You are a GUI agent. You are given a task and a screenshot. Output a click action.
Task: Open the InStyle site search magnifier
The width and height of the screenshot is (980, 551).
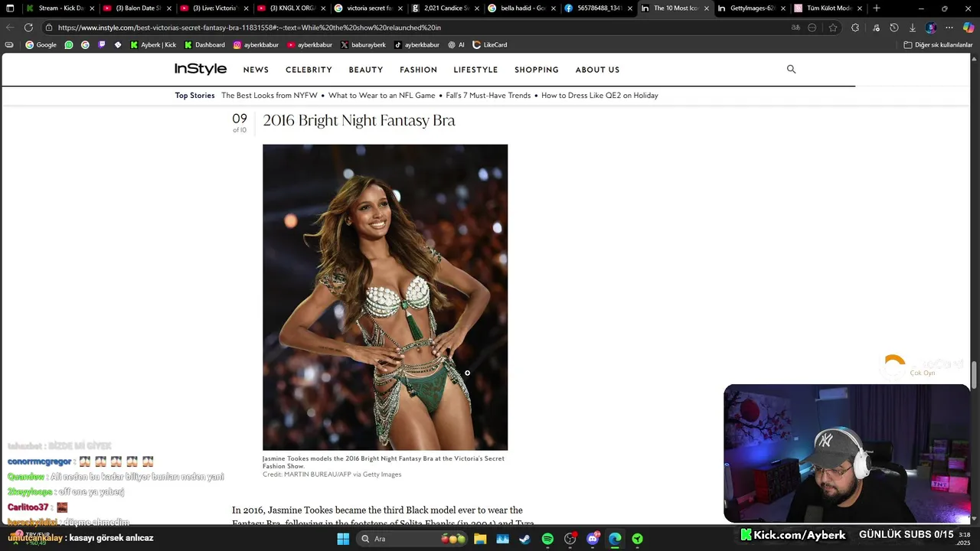pyautogui.click(x=791, y=69)
